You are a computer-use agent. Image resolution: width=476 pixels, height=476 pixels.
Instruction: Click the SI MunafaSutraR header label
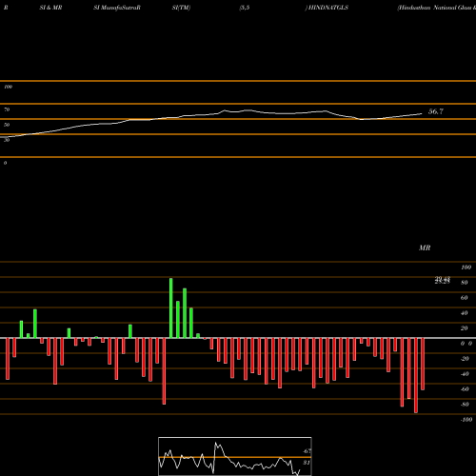point(117,8)
